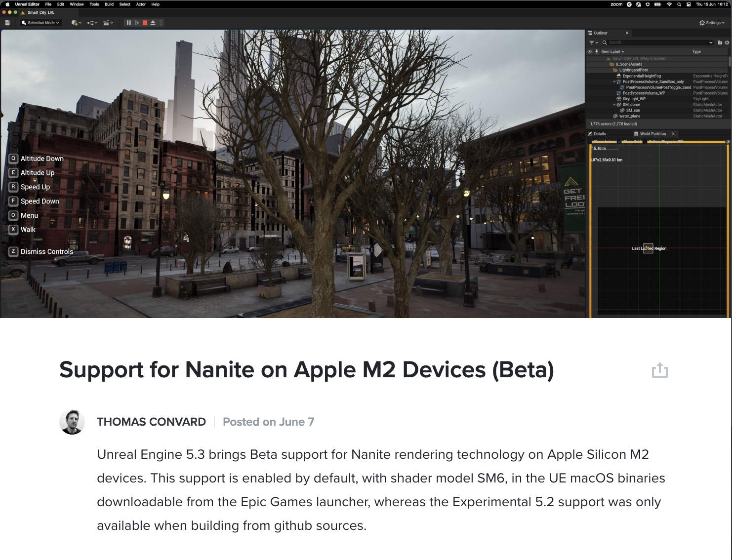Open the Outliner filter dropdown

pyautogui.click(x=594, y=42)
